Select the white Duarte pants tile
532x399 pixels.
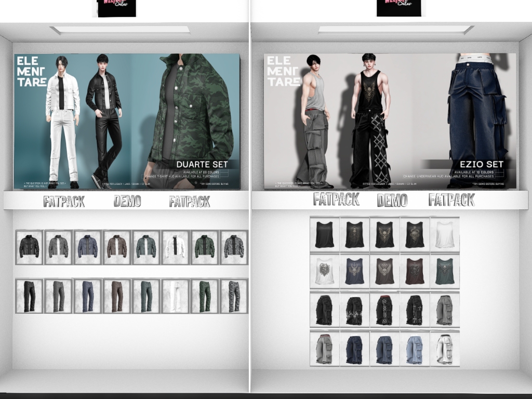coord(175,296)
